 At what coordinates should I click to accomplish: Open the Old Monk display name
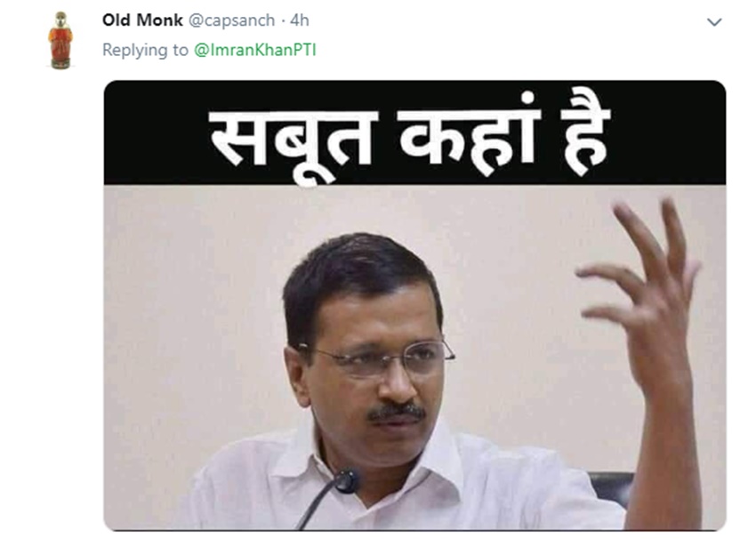point(142,20)
